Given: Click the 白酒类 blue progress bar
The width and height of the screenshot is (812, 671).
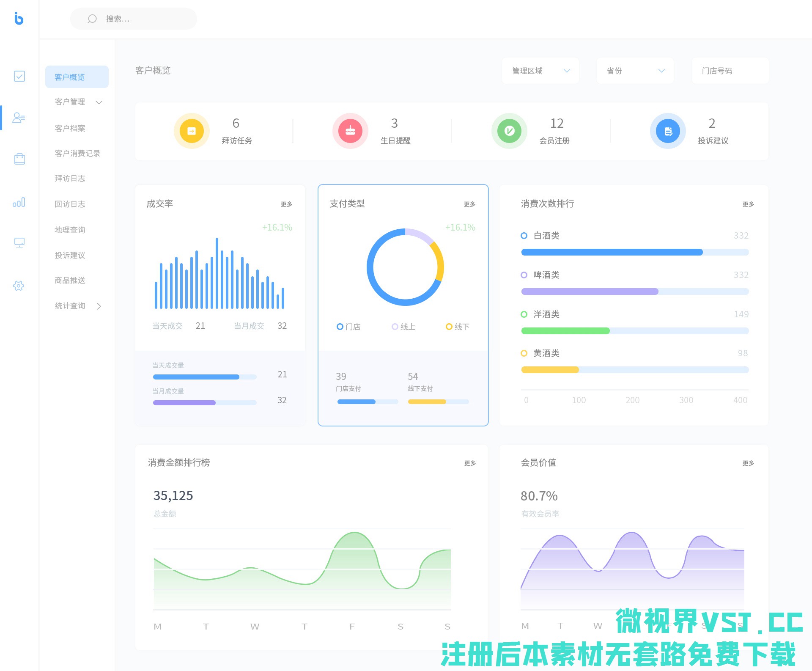Looking at the screenshot, I should (x=612, y=253).
